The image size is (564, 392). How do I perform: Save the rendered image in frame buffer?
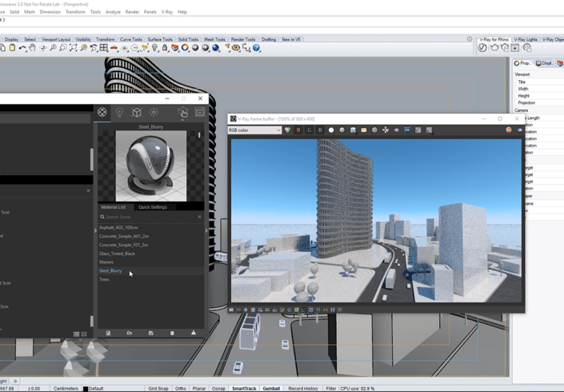(x=353, y=130)
